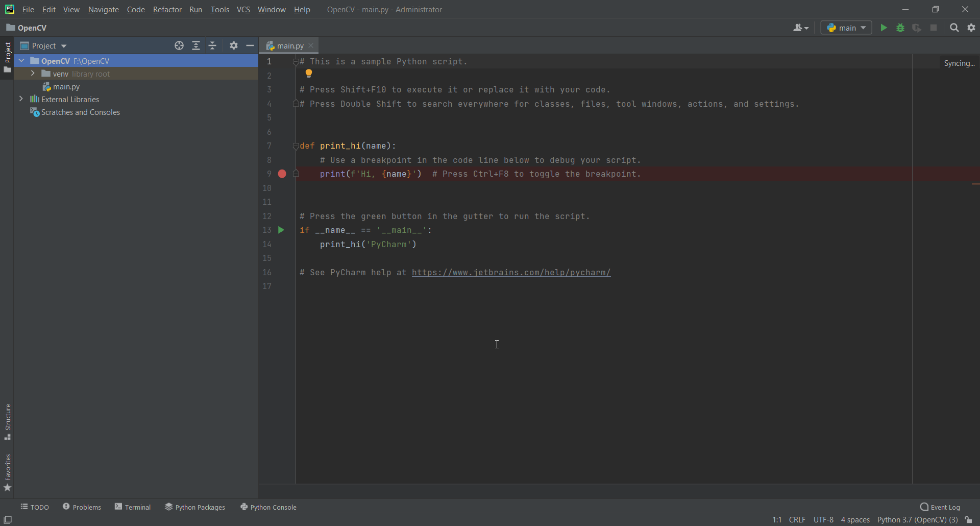Change CRLF line separator setting

797,520
